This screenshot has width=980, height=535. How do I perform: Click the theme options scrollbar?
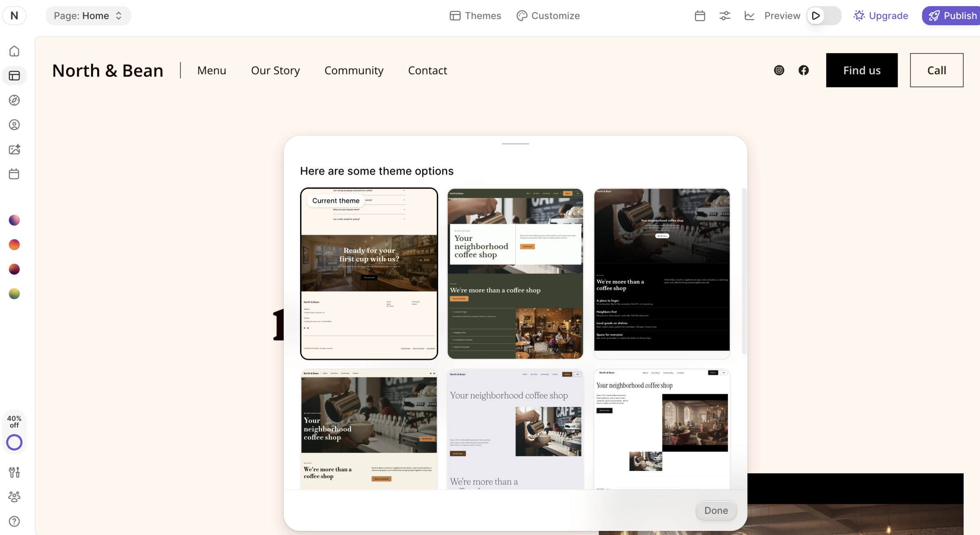tap(744, 271)
